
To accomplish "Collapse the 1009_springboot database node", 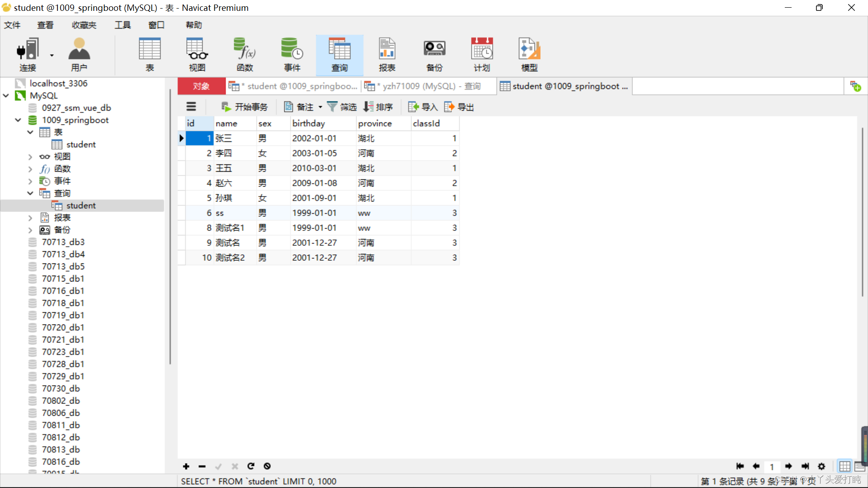I will tap(18, 120).
